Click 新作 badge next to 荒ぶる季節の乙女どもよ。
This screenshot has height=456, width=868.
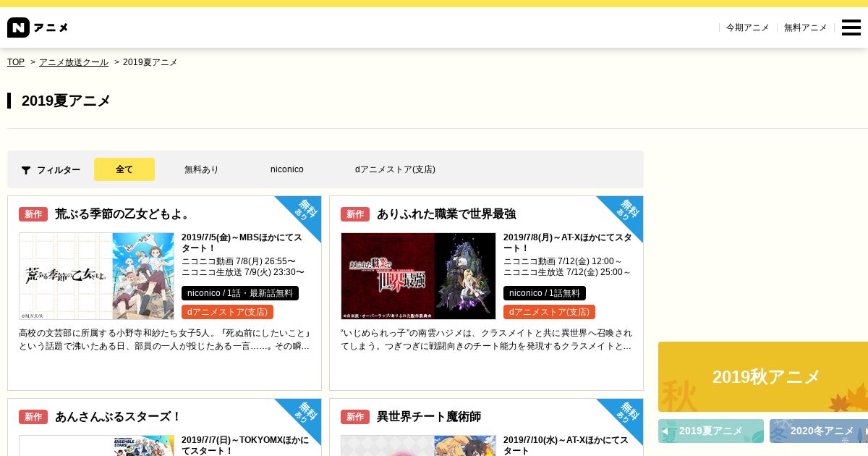coord(33,214)
